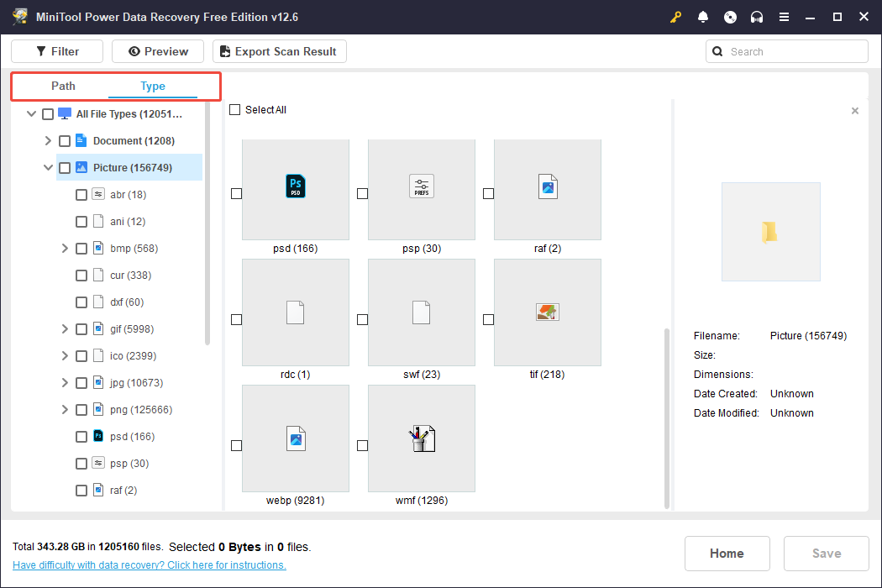
Task: Switch to the Path tab
Action: coord(63,86)
